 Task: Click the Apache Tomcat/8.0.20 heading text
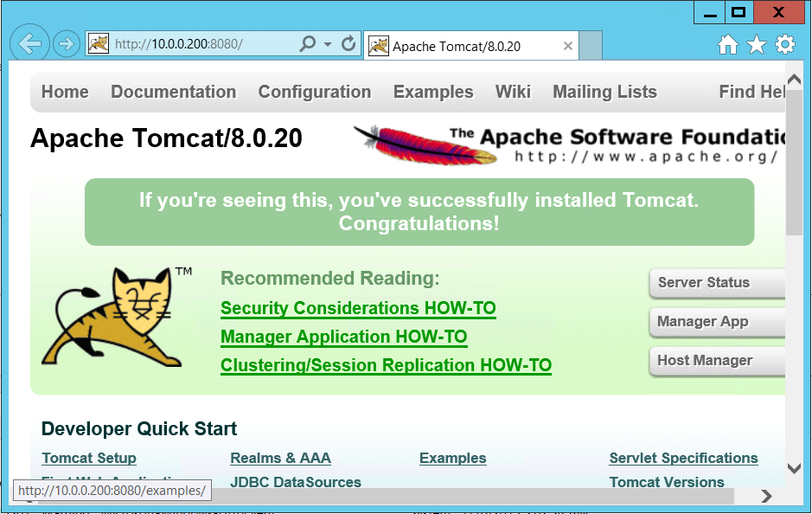click(166, 138)
